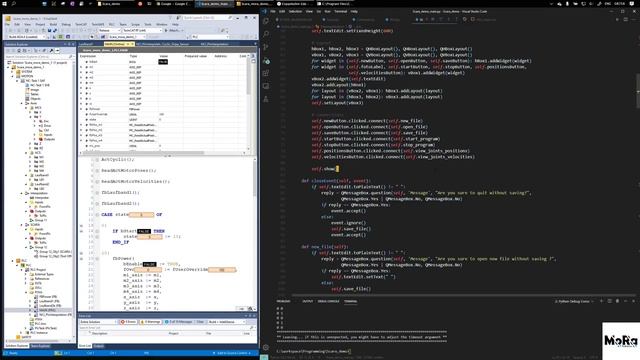Collapse the PLC node in Solution Explorer
The height and width of the screenshot is (360, 640).
click(13, 260)
